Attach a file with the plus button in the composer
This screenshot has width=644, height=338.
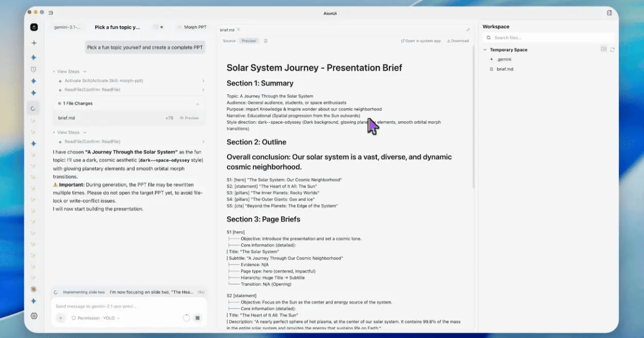tap(60, 318)
